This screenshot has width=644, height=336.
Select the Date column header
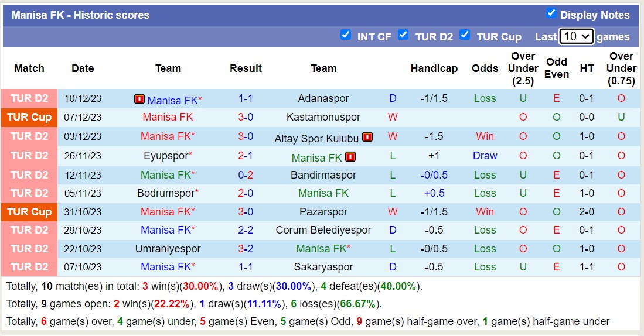83,68
